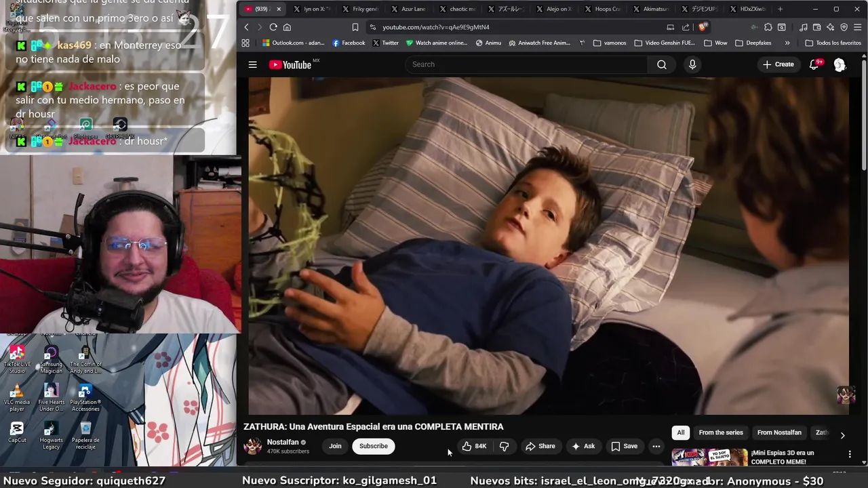The width and height of the screenshot is (868, 488).
Task: Open the browser extensions puzzle icon
Action: [x=768, y=27]
